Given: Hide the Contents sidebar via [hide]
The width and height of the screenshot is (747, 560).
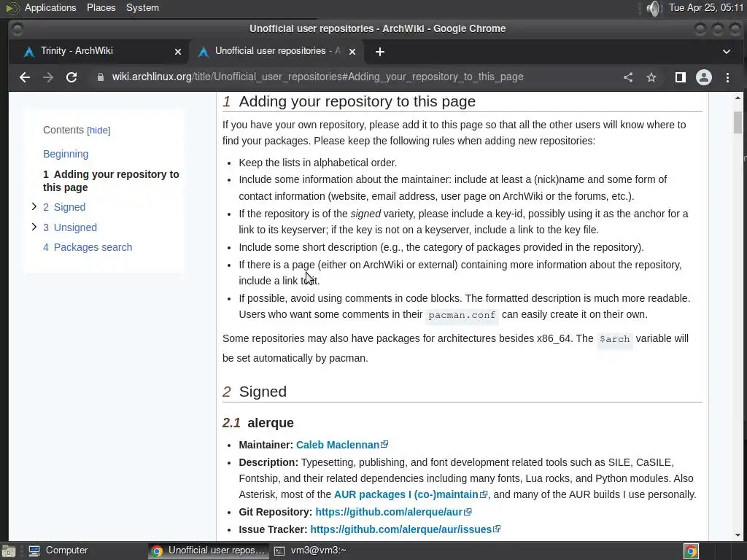Looking at the screenshot, I should [98, 131].
